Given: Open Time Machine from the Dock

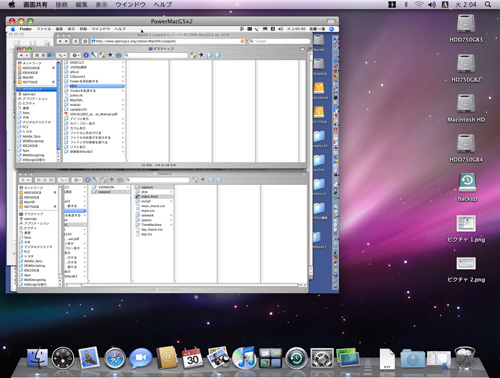Looking at the screenshot, I should 296,358.
